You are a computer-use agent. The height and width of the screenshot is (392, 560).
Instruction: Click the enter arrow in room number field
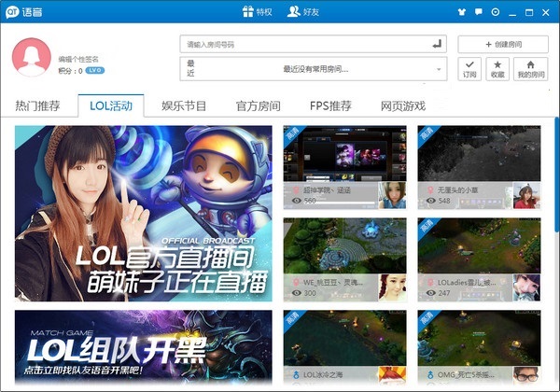(x=437, y=44)
